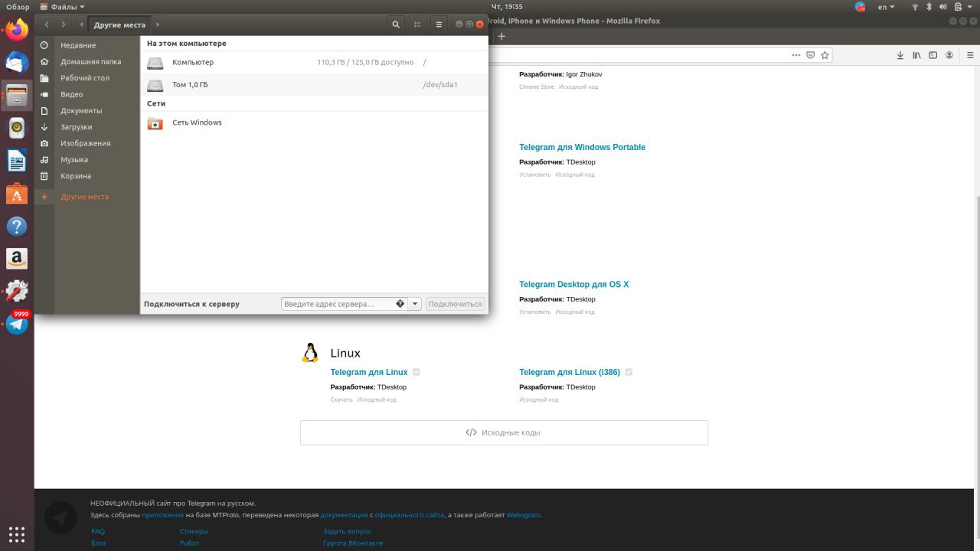The width and height of the screenshot is (980, 551).
Task: Open Rhythmbox from the dock
Action: tap(17, 128)
